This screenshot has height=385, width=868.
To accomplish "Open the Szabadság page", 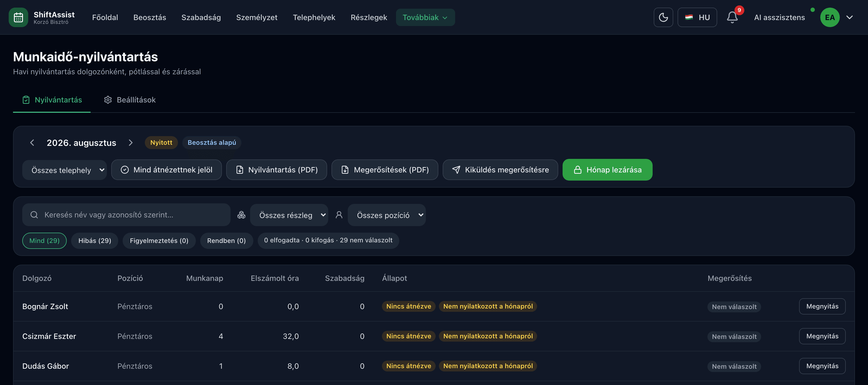I will tap(201, 18).
